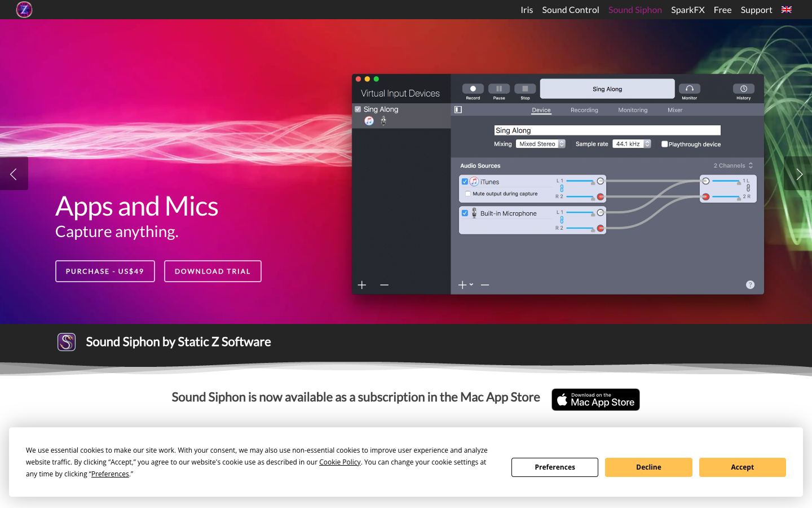Click the Record button in app toolbar

click(473, 89)
